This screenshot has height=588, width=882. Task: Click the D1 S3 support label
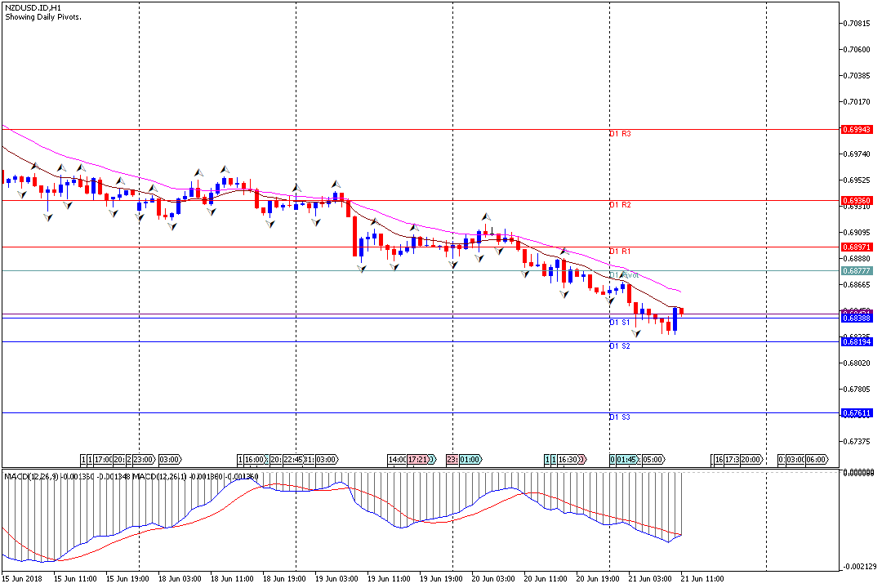pyautogui.click(x=621, y=417)
